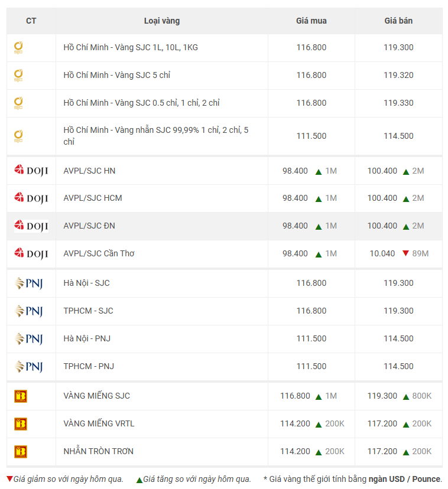Select Vàng nhẫn SJC 99,99% gold type
Screen dimensions: 448x489
click(x=156, y=136)
